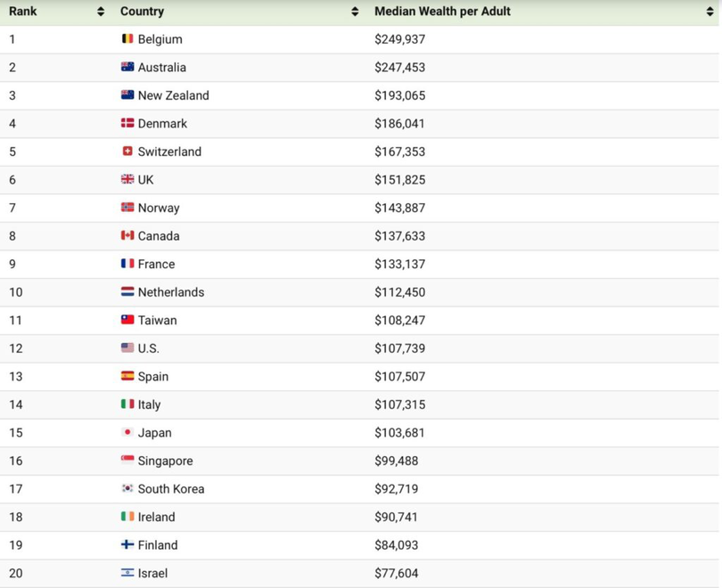Select the New Zealand country name

(x=174, y=95)
